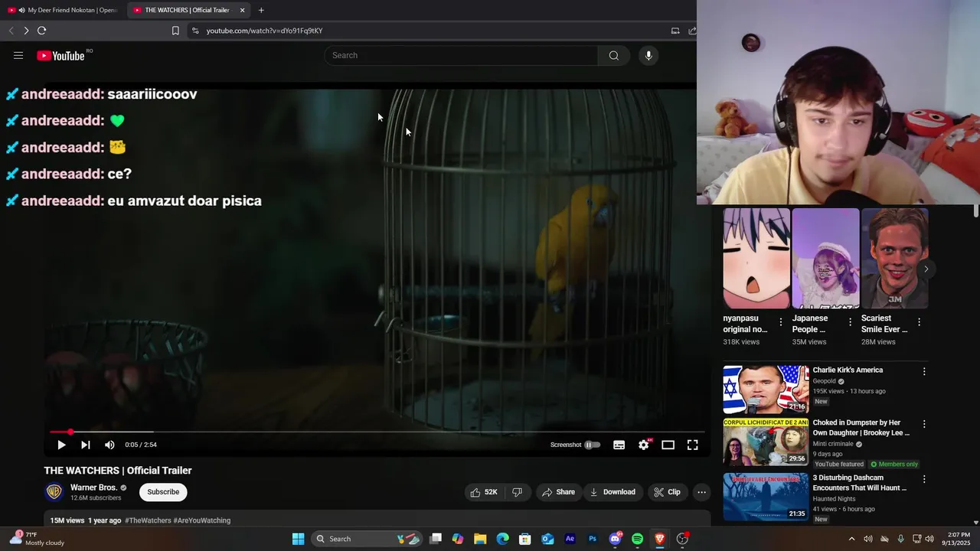Launch Microsoft Edge from taskbar
The width and height of the screenshot is (980, 551).
(502, 539)
